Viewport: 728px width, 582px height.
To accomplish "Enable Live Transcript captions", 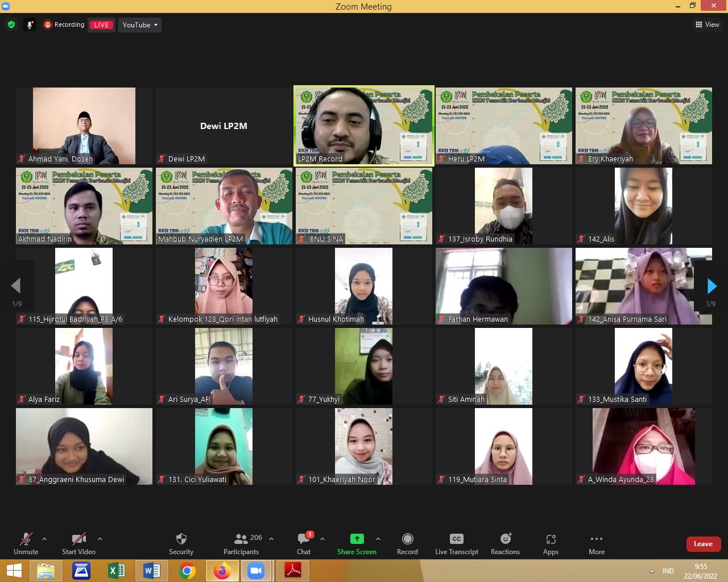I will point(456,543).
